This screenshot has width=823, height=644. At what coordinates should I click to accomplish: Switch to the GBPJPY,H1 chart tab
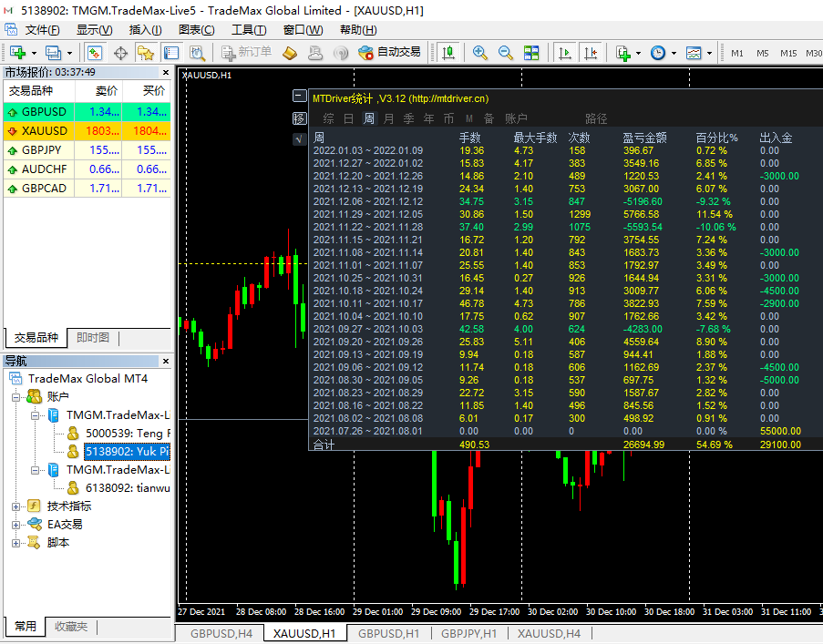click(468, 633)
